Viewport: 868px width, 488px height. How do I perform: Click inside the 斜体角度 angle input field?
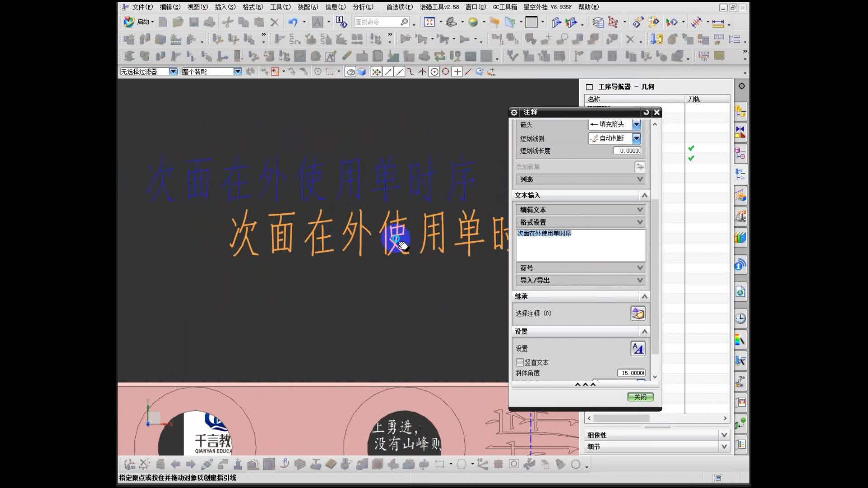pyautogui.click(x=631, y=373)
